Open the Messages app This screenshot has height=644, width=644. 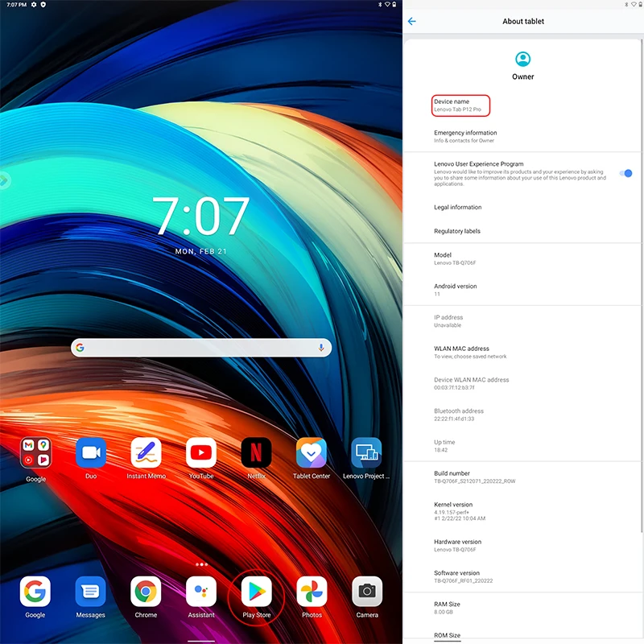click(90, 592)
